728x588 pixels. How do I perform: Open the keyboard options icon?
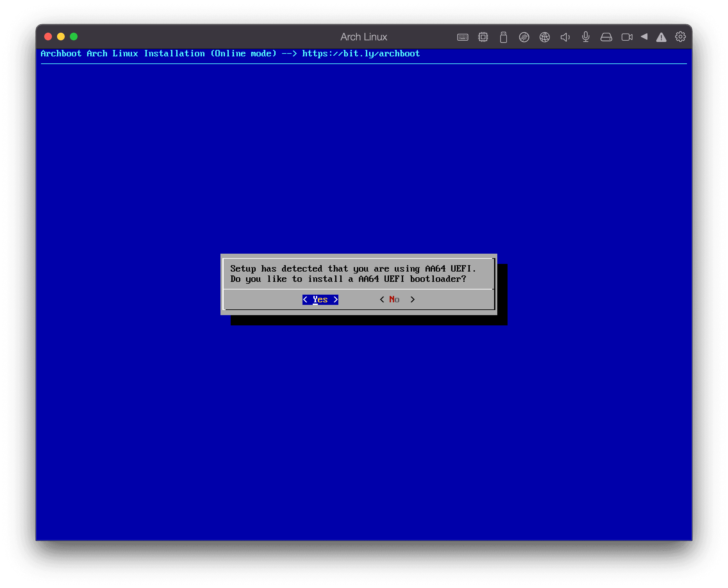point(463,37)
